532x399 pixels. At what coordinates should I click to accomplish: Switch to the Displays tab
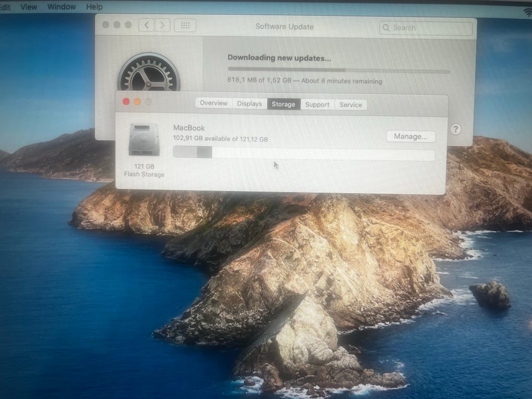point(249,104)
